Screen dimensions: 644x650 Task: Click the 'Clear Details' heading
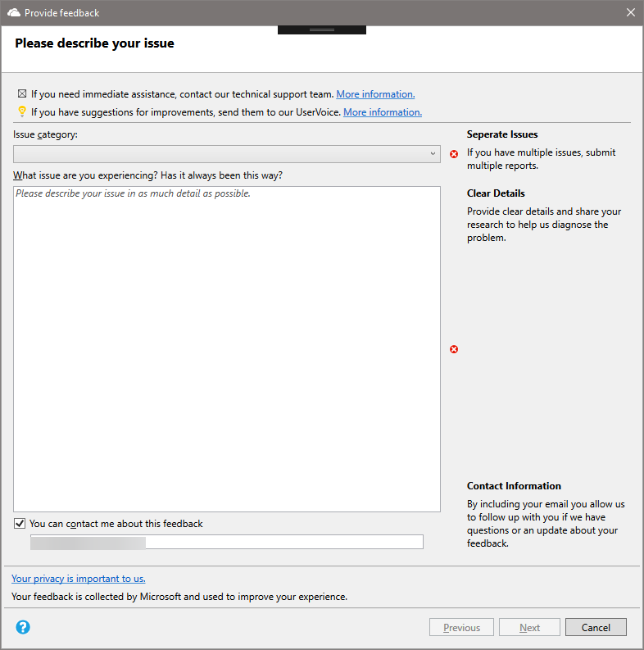pos(496,193)
